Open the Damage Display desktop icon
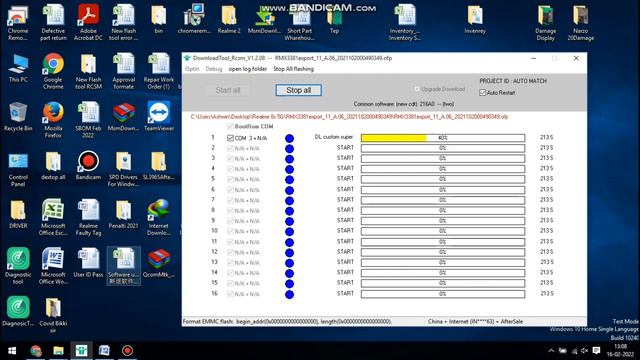This screenshot has width=640, height=360. click(x=545, y=22)
